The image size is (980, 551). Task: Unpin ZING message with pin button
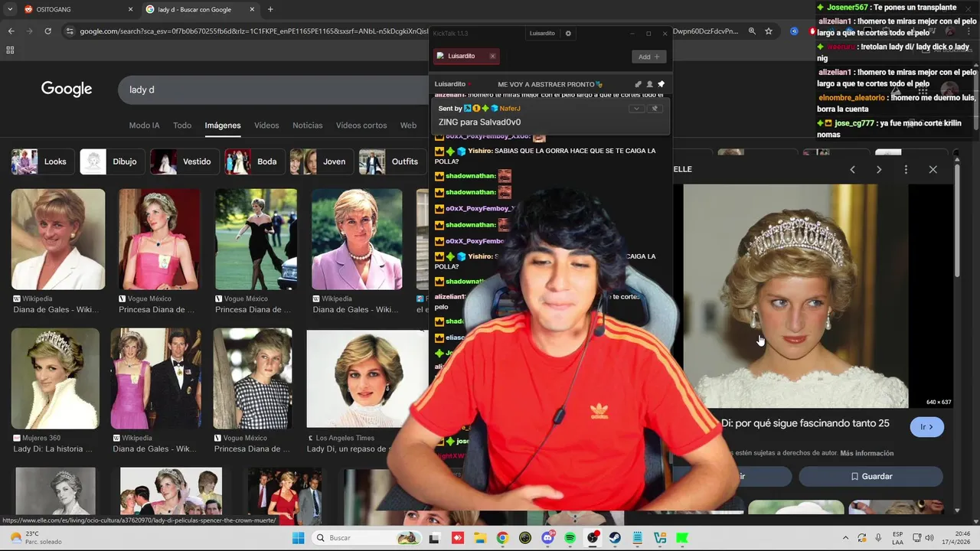tap(655, 109)
